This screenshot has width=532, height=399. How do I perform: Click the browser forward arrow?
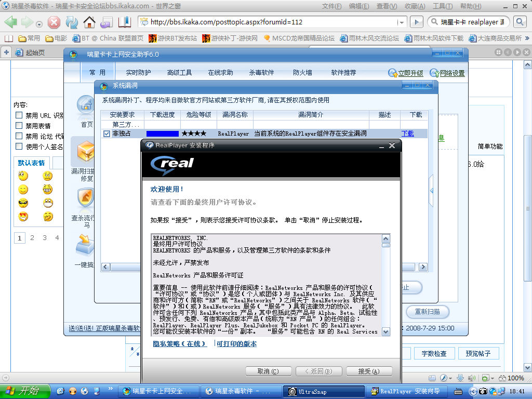(x=27, y=22)
